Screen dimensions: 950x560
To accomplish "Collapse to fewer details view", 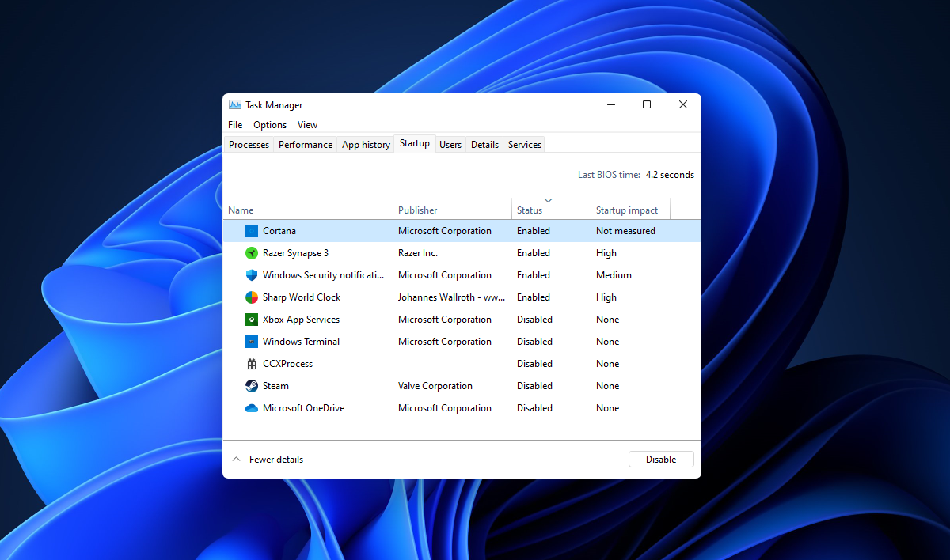I will click(268, 459).
